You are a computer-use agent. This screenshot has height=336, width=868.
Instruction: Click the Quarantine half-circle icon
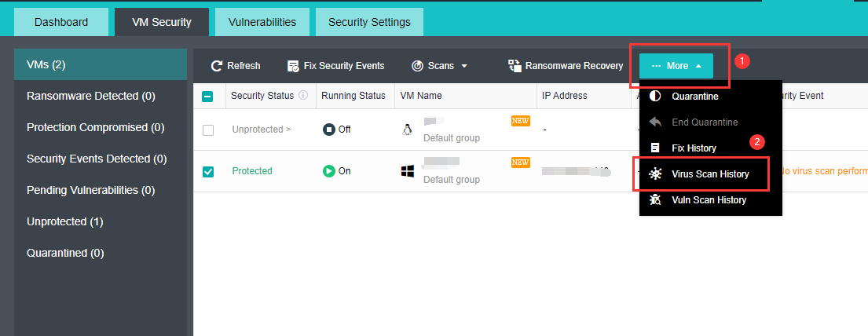pos(655,97)
